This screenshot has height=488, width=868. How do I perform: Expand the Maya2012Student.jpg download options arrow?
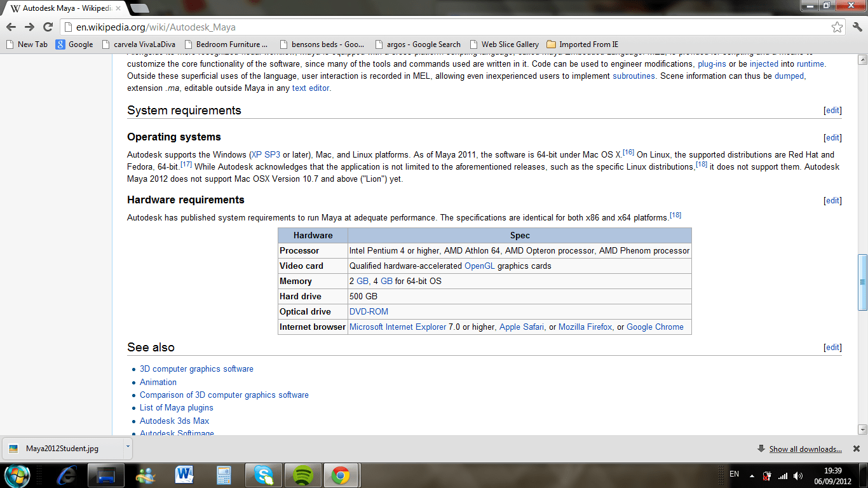coord(128,447)
